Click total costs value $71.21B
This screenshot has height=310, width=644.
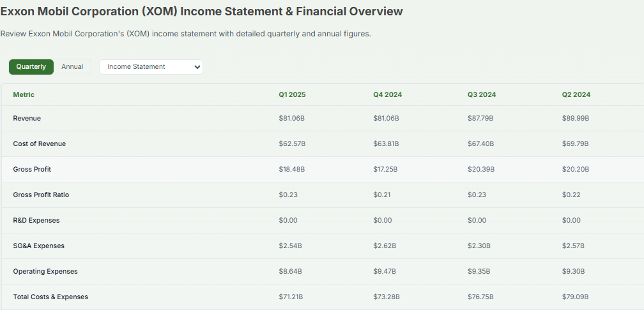pos(291,297)
